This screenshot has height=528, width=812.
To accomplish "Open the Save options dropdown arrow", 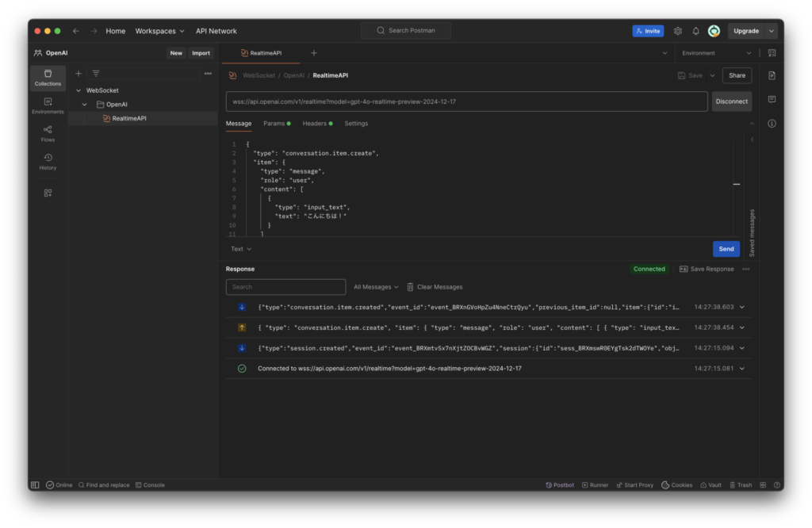I will coord(713,75).
